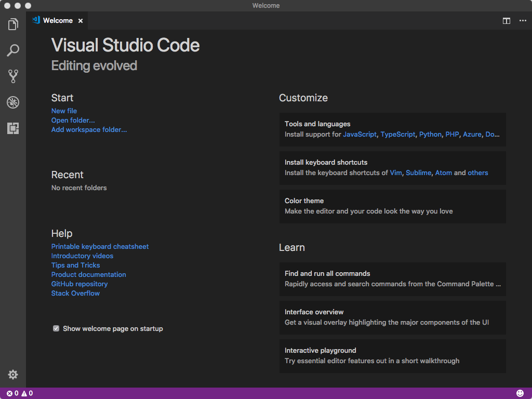Open the Stack Overflow help link

coord(75,293)
